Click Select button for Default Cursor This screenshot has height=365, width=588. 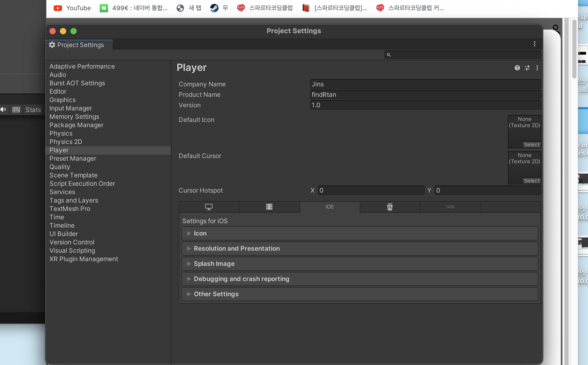(531, 181)
